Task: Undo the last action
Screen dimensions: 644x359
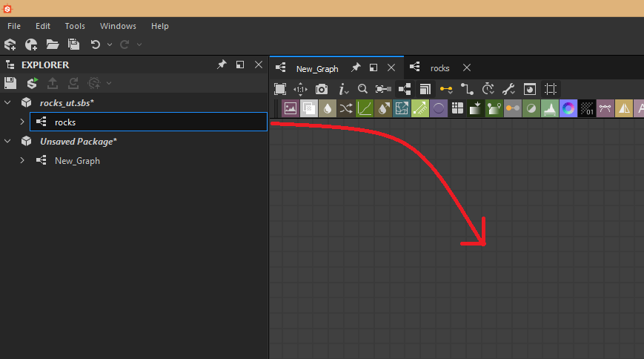Action: (x=96, y=45)
